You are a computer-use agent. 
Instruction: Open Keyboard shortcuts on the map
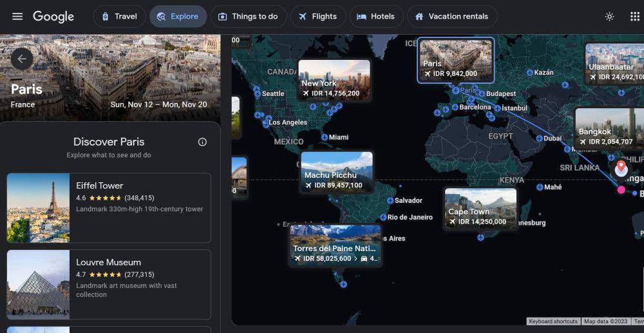click(x=553, y=321)
